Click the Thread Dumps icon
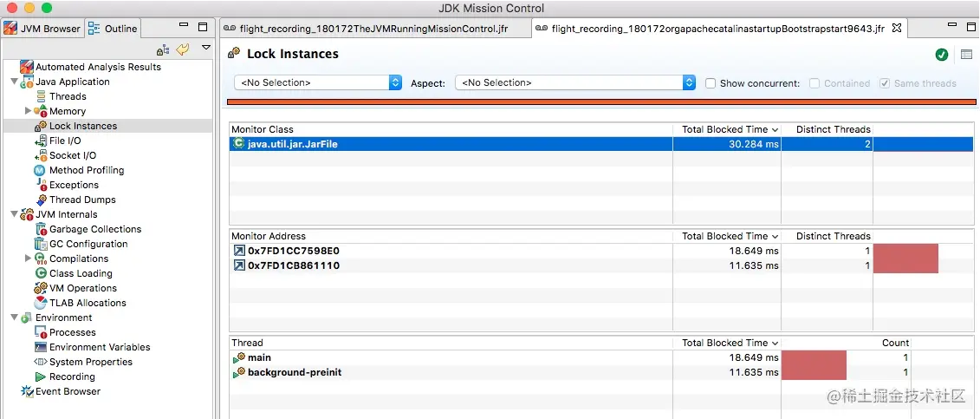980x419 pixels. click(41, 200)
